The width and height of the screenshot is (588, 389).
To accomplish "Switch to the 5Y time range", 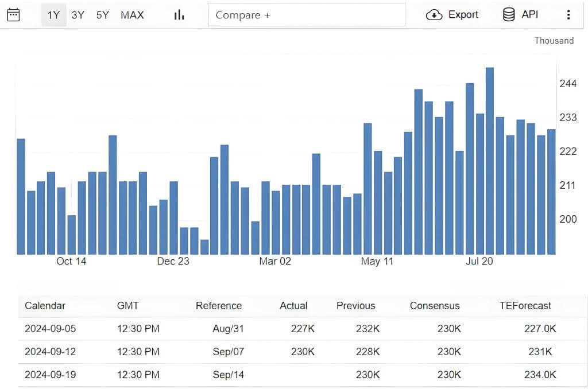I will point(102,15).
